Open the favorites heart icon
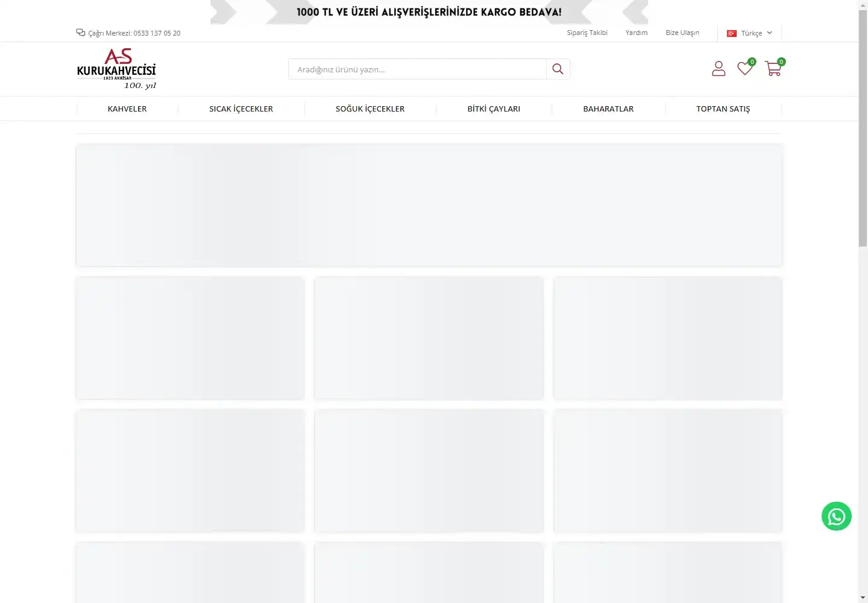Viewport: 868px width, 603px height. click(745, 69)
